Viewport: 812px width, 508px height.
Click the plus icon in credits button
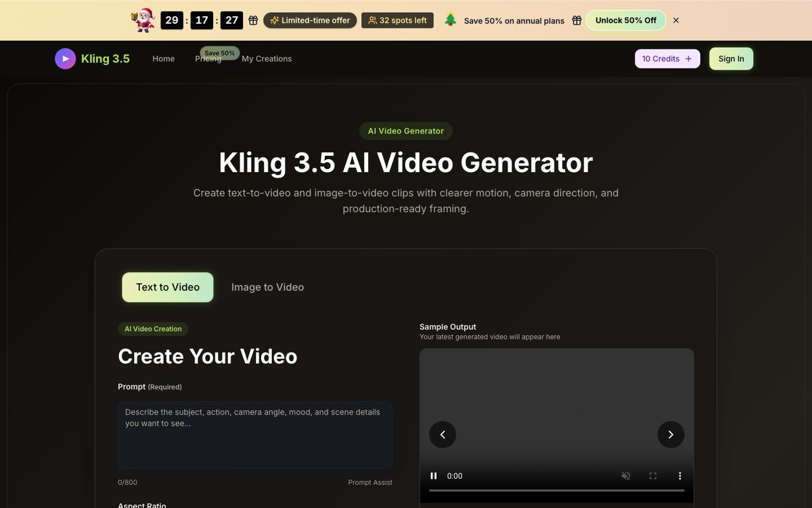tap(688, 59)
